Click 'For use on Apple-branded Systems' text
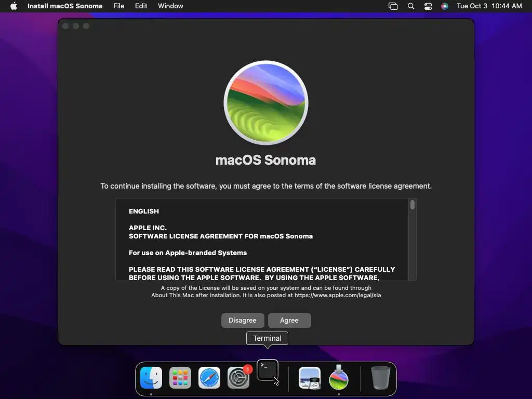 pyautogui.click(x=188, y=253)
